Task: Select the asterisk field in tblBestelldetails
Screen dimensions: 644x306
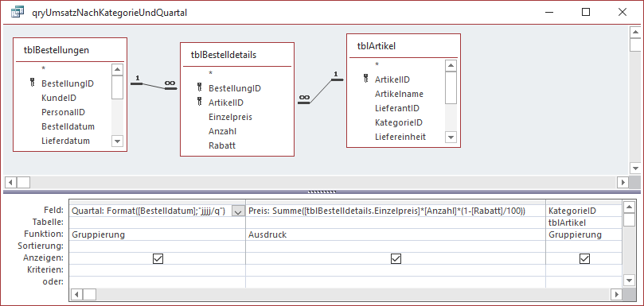Action: point(211,73)
